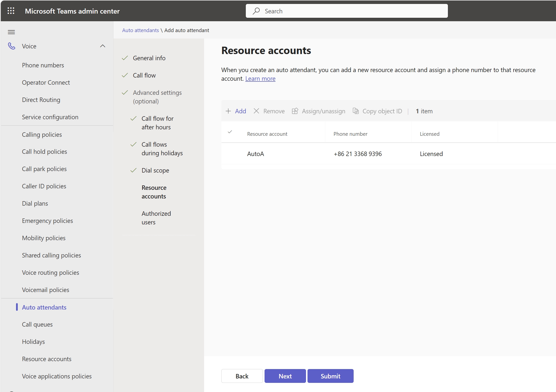Viewport: 556px width, 392px height.
Task: Click the Add resource account button
Action: pos(236,111)
